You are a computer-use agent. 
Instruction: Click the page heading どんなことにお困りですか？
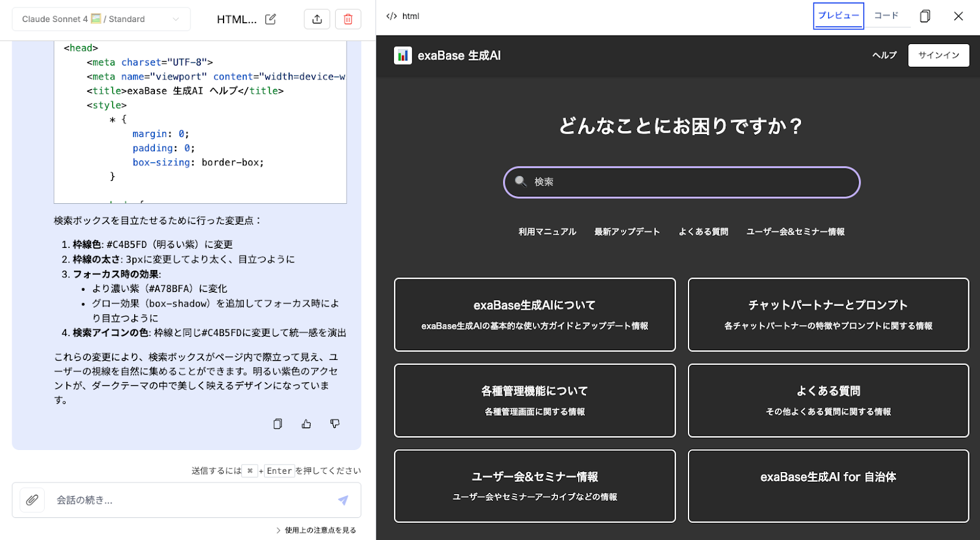681,126
